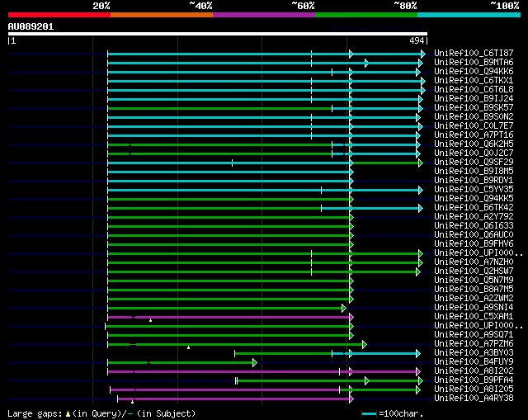Open the UniRef100_C5YV35 entry

[x=474, y=190]
